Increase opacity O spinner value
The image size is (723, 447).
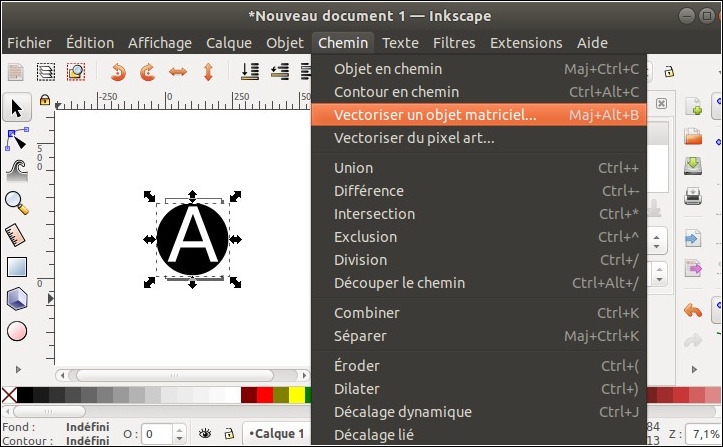coord(180,429)
